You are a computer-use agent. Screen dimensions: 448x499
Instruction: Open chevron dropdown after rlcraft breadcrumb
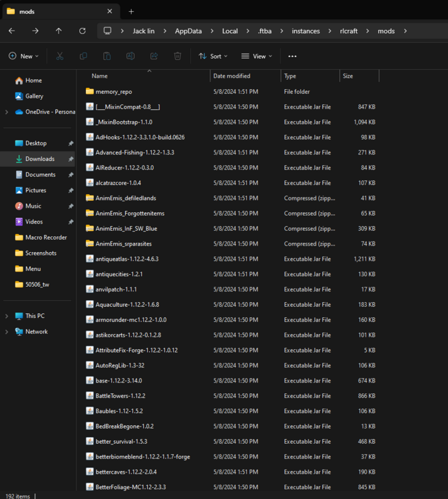pos(367,31)
